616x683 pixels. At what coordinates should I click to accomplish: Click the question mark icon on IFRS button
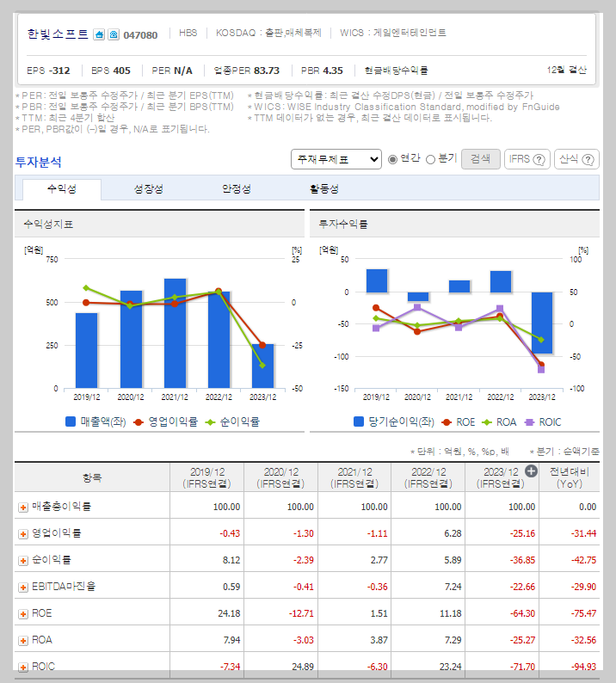point(539,160)
